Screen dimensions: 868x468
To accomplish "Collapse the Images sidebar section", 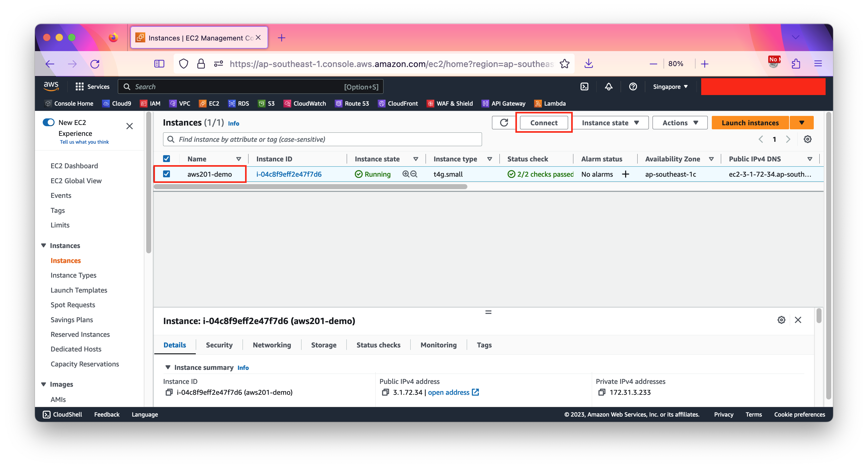I will (x=43, y=384).
